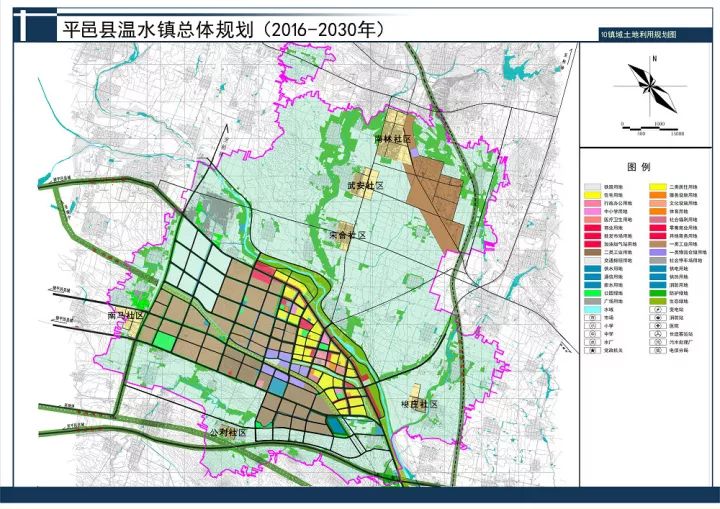Click the 小学 primary school legend symbol
This screenshot has width=720, height=509.
click(x=593, y=326)
